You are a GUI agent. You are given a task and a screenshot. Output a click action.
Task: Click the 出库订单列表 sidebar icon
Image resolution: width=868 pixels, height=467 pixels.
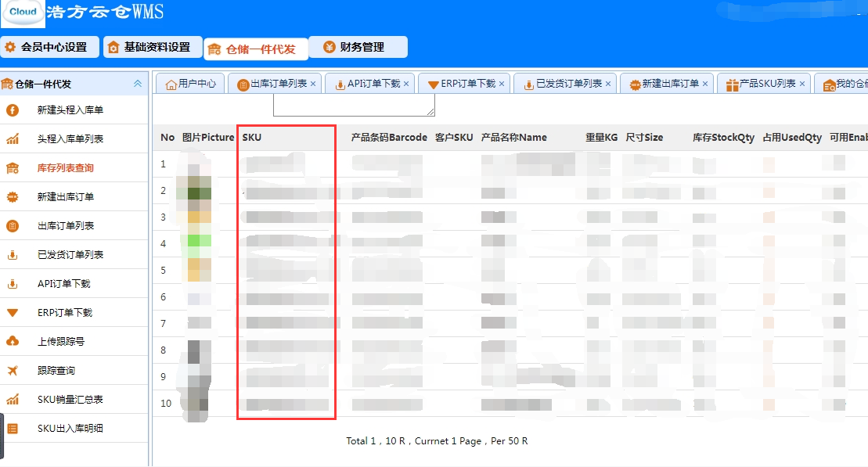[x=13, y=226]
